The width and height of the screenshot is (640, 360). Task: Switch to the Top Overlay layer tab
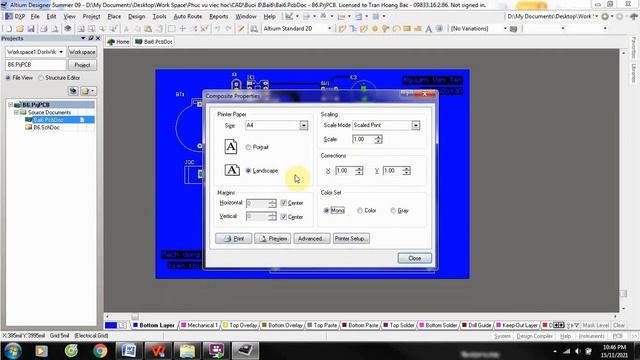coord(240,325)
